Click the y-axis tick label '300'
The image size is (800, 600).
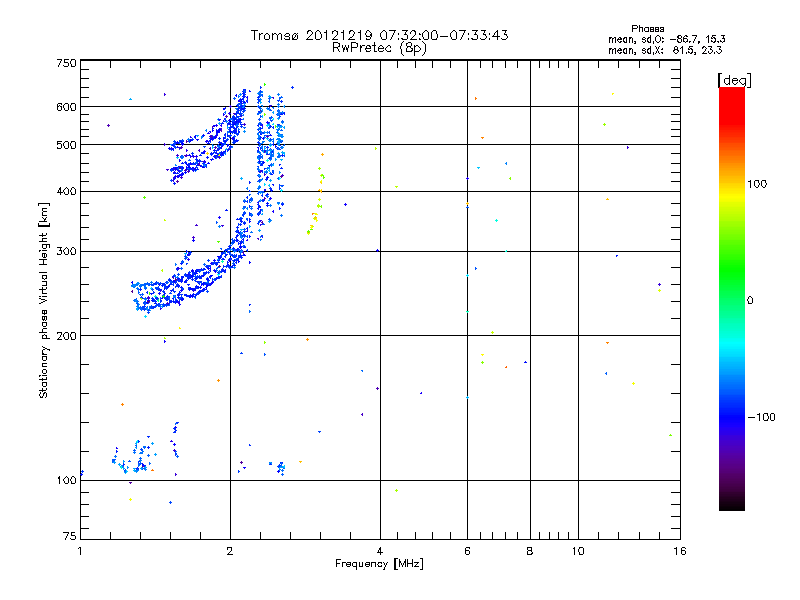pos(66,251)
